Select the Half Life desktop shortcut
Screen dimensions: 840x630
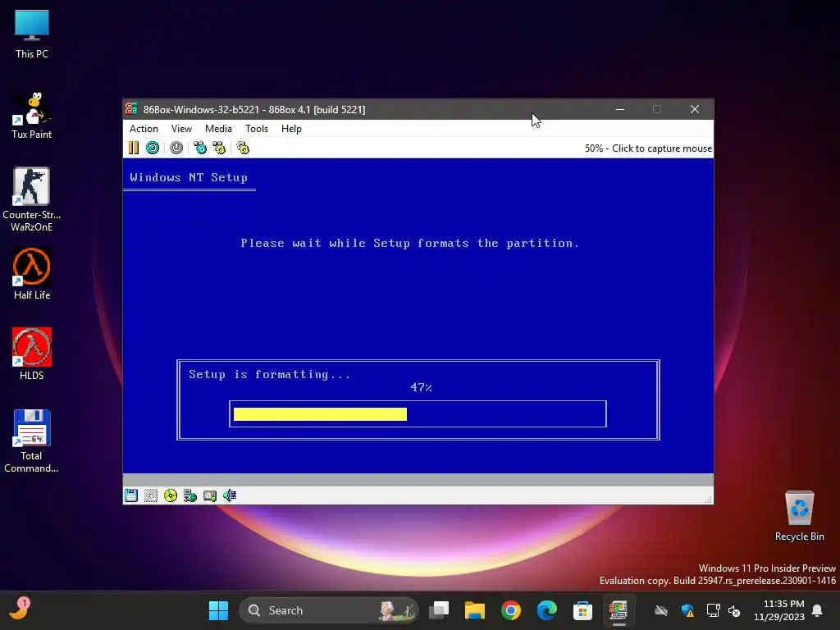32,274
